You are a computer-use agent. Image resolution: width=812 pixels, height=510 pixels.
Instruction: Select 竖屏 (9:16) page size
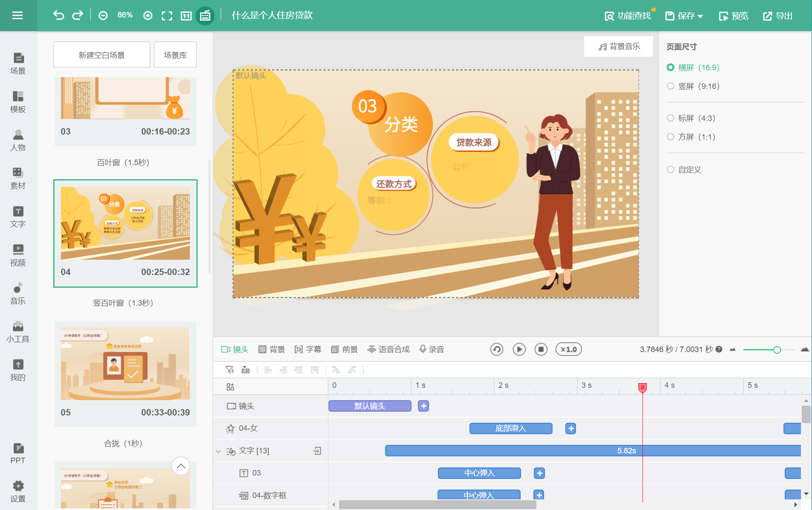[x=693, y=86]
